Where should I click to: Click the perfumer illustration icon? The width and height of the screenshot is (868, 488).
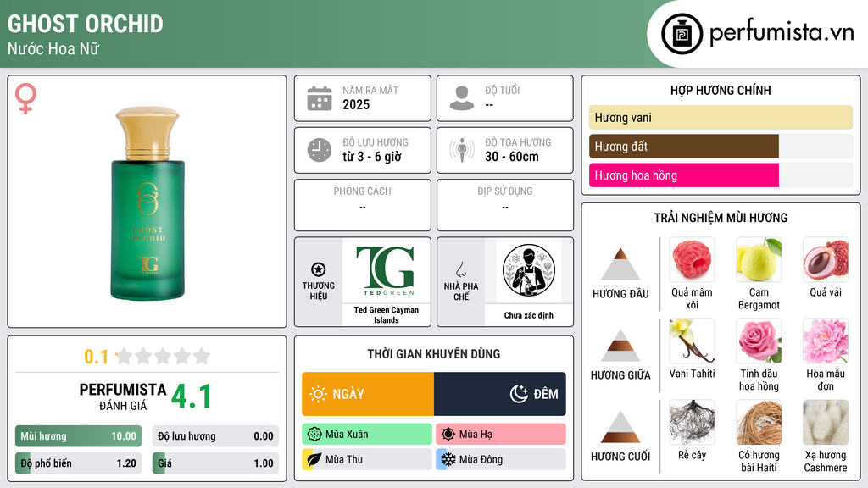pyautogui.click(x=529, y=270)
